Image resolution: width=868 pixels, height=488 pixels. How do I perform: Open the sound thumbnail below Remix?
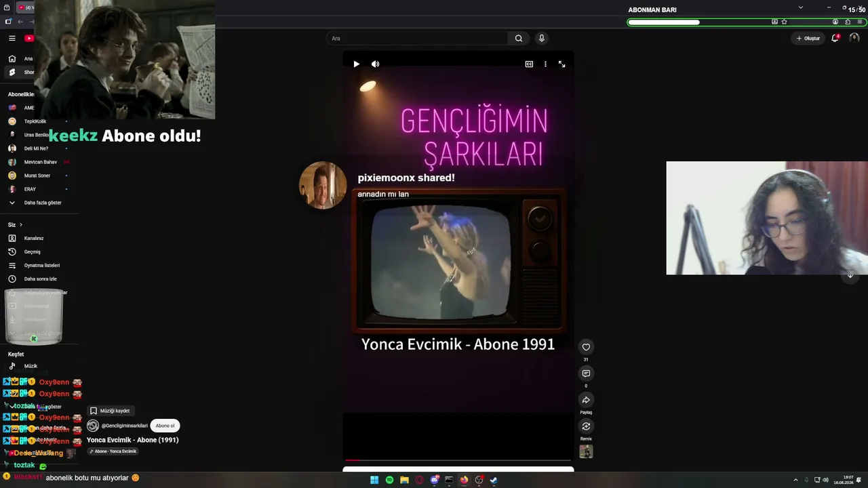586,451
